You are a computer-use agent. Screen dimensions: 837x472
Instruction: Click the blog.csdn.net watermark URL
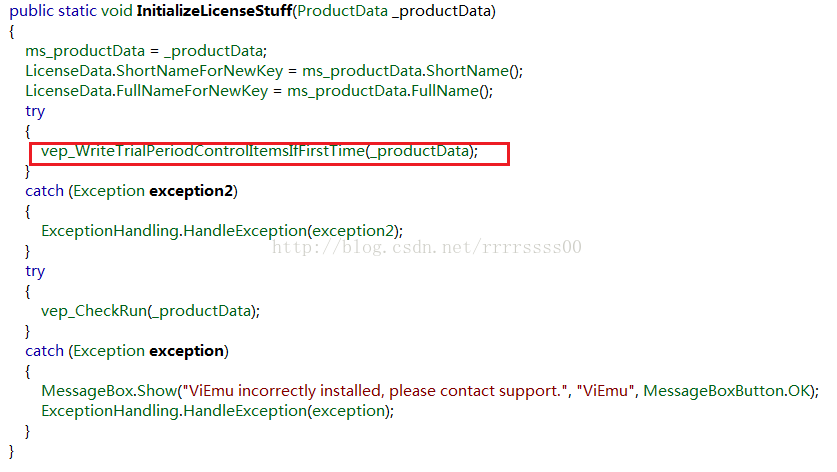coord(427,247)
